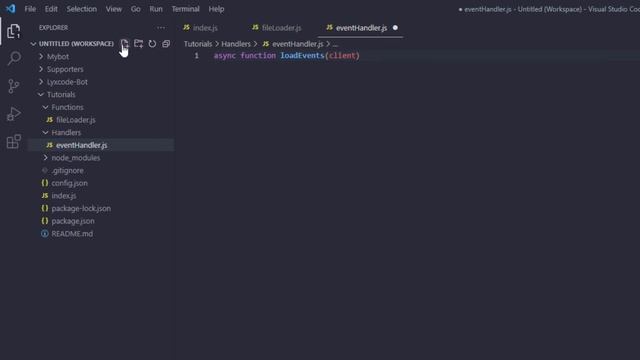Collapse the Handlers folder
Viewport: 640px width, 360px height.
(45, 133)
